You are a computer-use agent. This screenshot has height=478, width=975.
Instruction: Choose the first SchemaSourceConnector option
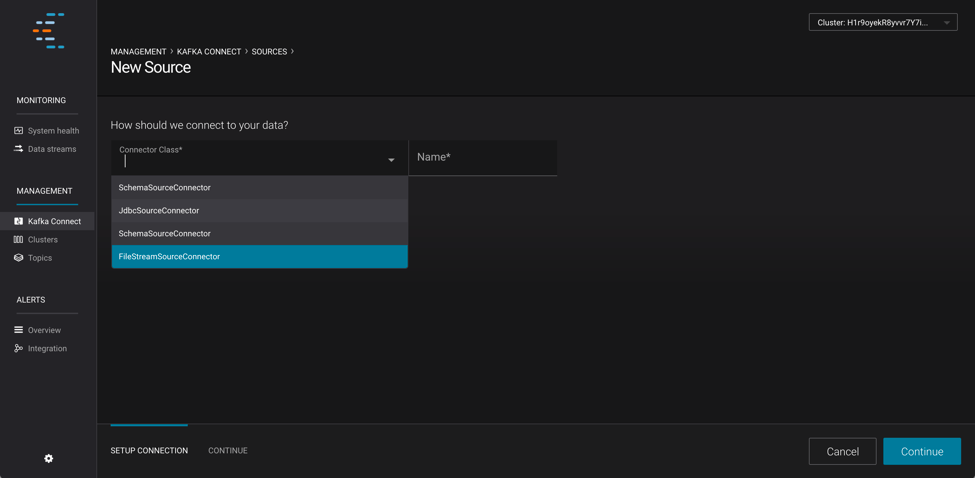[260, 187]
